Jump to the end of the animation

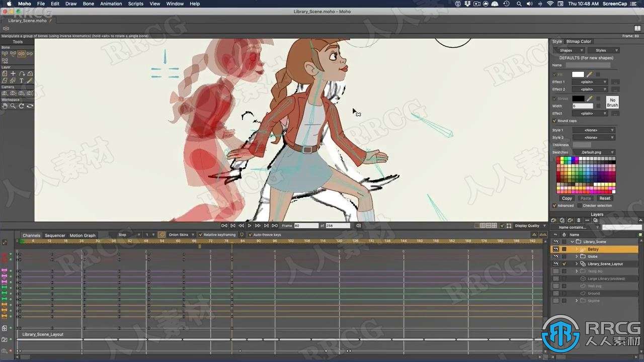(274, 226)
